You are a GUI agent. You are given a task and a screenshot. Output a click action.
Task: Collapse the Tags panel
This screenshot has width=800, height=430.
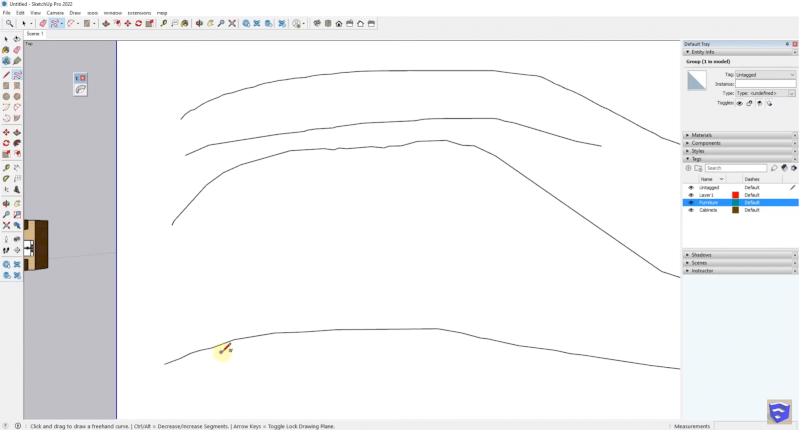tap(740, 159)
